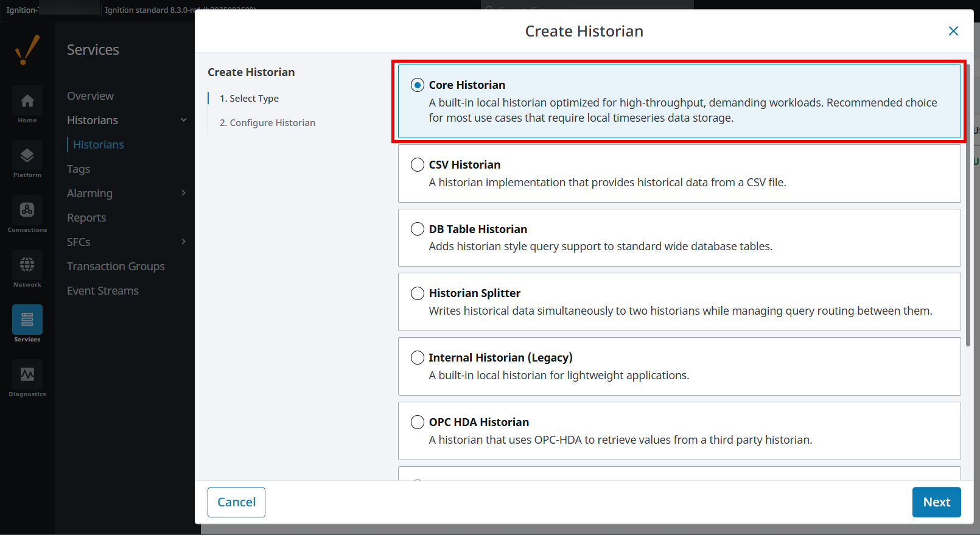Screen dimensions: 980x535
Task: Click the Historian Splitter description text
Action: pos(681,311)
